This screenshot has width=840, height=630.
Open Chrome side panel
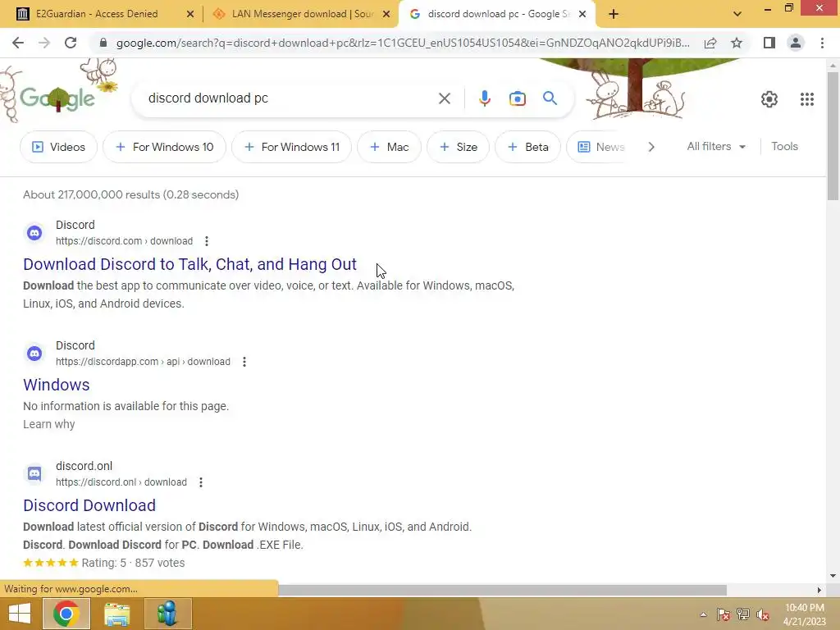(x=769, y=43)
